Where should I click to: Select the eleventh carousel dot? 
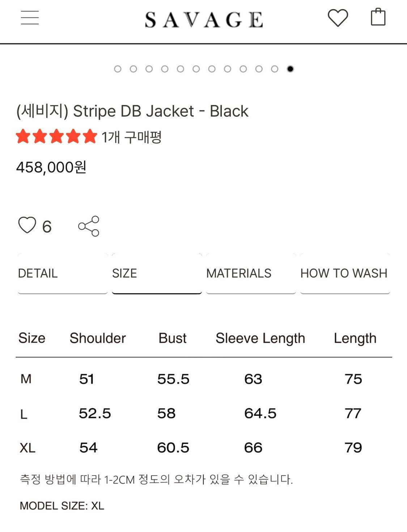[x=275, y=69]
